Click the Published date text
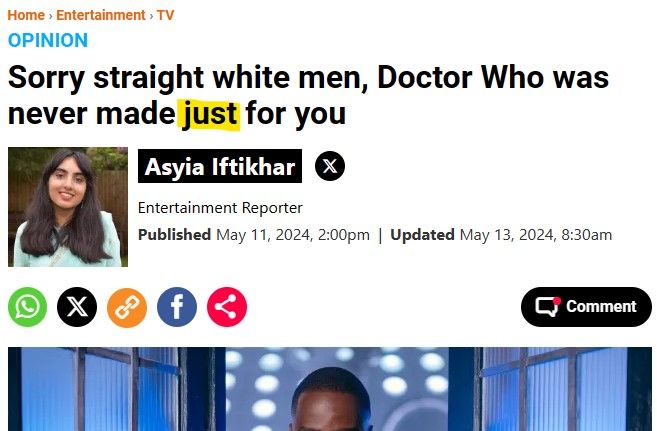 254,235
